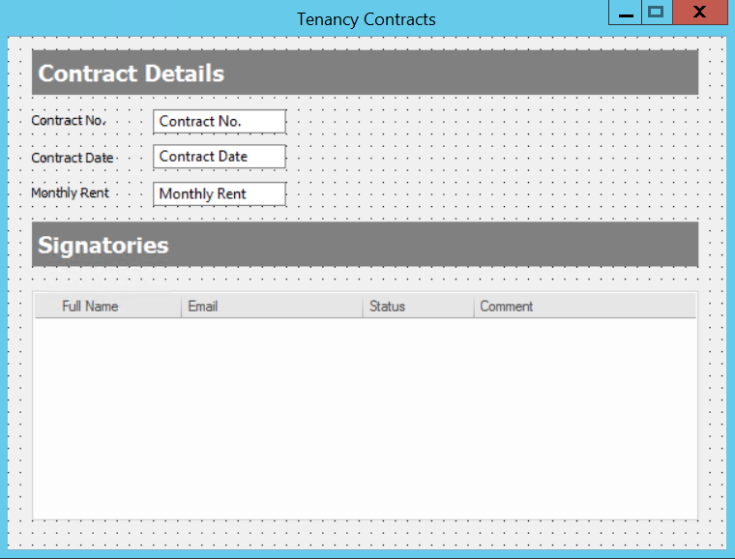
Task: Click the empty Signatories list area
Action: [365, 416]
